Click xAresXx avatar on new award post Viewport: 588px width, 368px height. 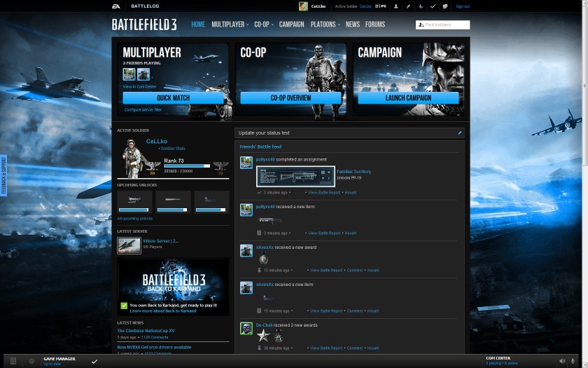point(246,250)
